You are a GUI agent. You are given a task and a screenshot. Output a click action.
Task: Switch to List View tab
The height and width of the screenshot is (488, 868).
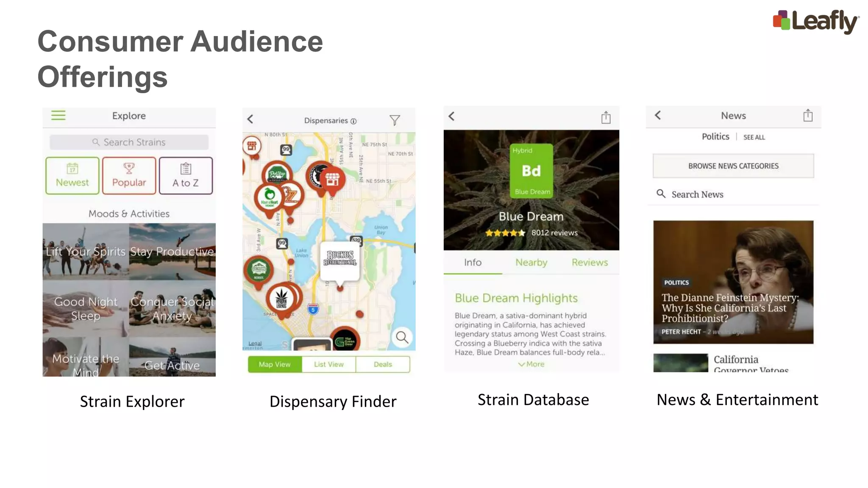(329, 364)
